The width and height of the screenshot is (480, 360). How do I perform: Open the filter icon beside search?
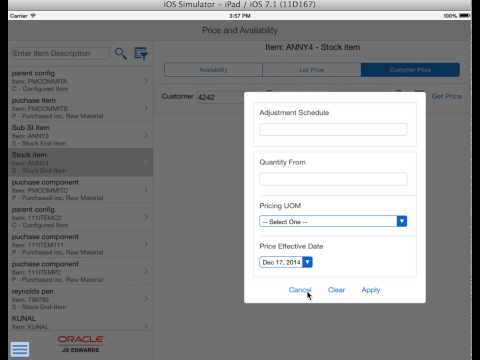[141, 54]
